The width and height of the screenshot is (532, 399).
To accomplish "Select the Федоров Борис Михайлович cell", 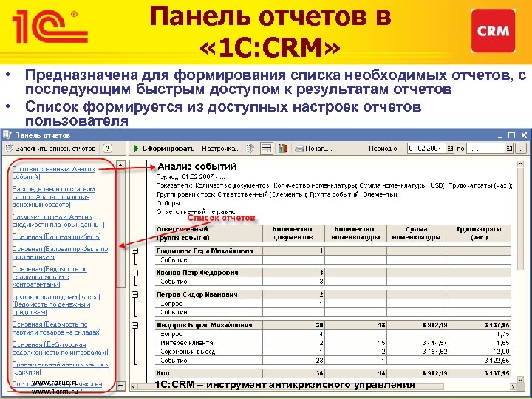I will pyautogui.click(x=208, y=325).
